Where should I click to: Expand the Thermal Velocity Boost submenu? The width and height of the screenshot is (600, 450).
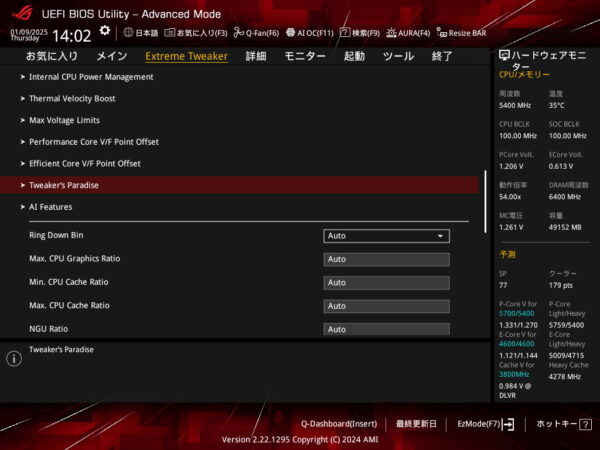tap(72, 99)
